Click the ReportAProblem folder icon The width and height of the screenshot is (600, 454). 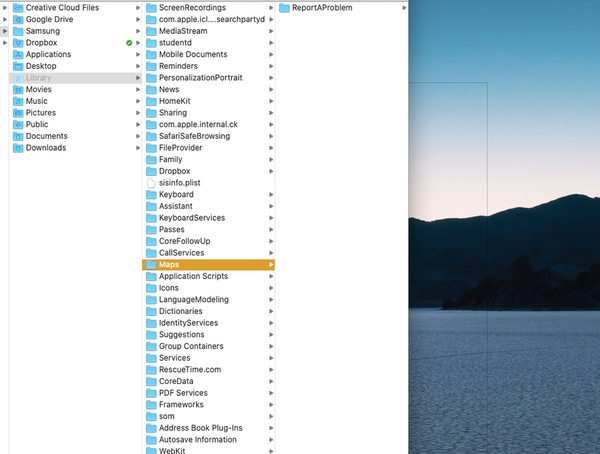coord(284,8)
